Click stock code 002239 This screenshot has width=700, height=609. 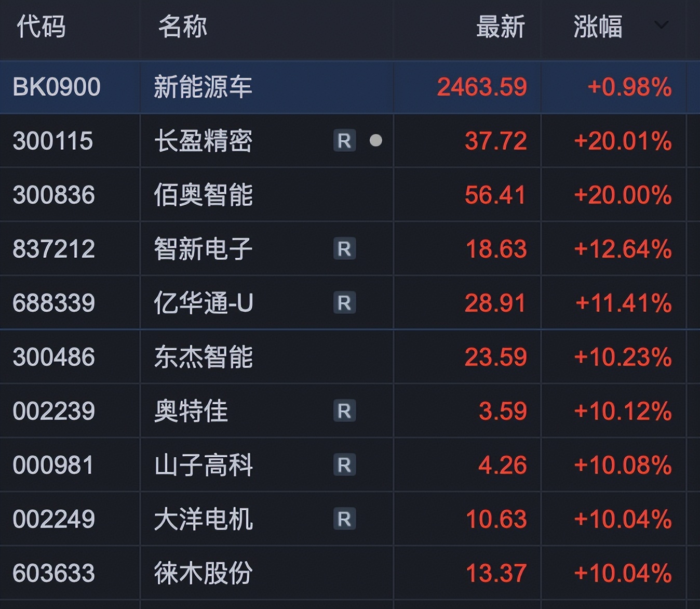pos(54,411)
